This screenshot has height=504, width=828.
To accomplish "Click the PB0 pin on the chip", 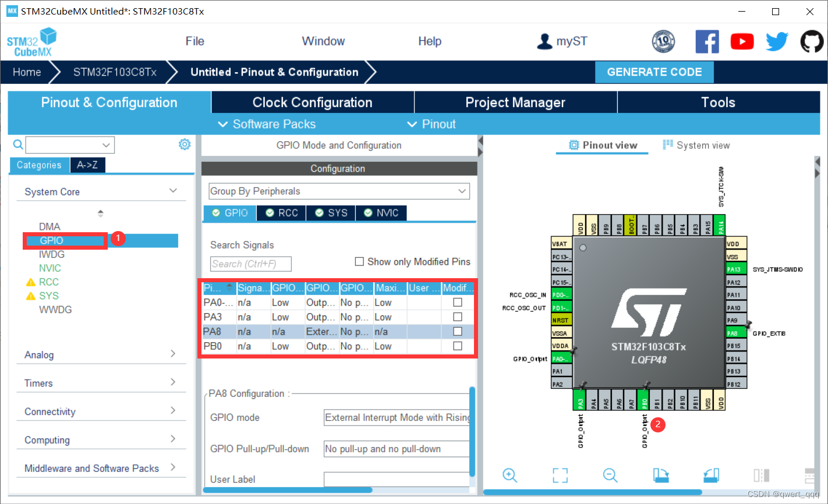I will [645, 401].
